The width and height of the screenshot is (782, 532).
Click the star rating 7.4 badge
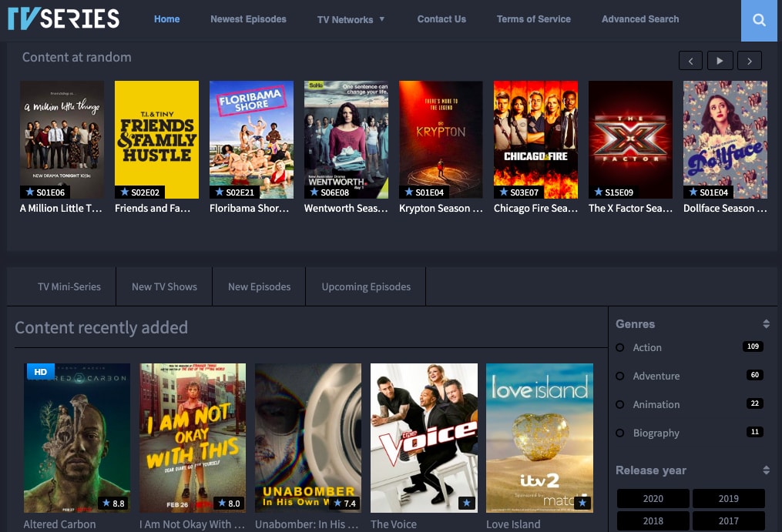coord(344,503)
